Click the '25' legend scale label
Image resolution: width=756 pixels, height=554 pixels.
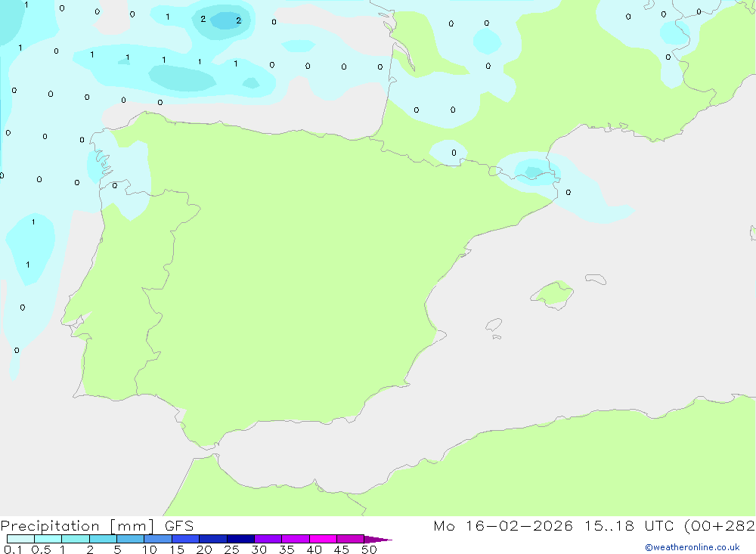232,549
